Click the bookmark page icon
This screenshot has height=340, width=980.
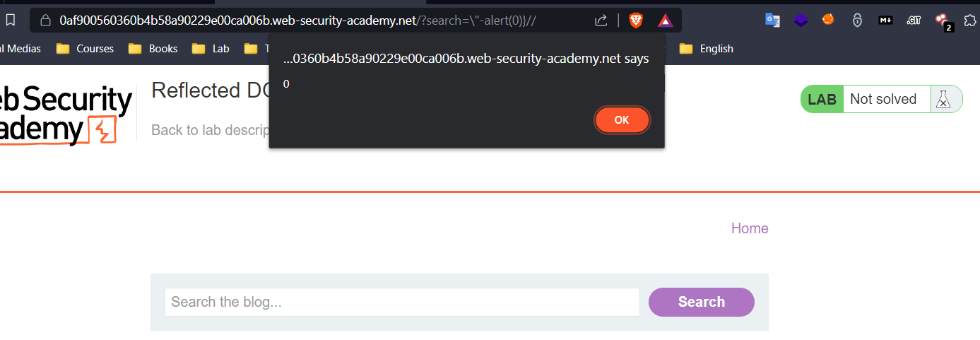tap(10, 20)
